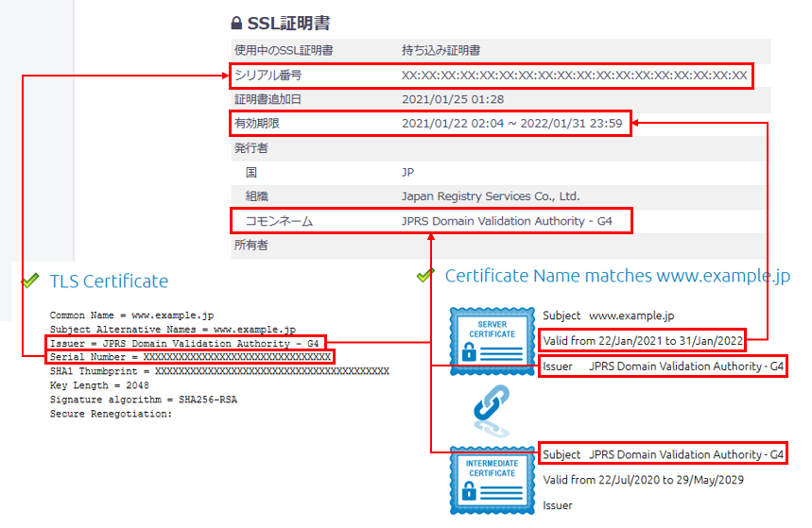
Task: Select the 有効期限 label
Action: coord(257,123)
